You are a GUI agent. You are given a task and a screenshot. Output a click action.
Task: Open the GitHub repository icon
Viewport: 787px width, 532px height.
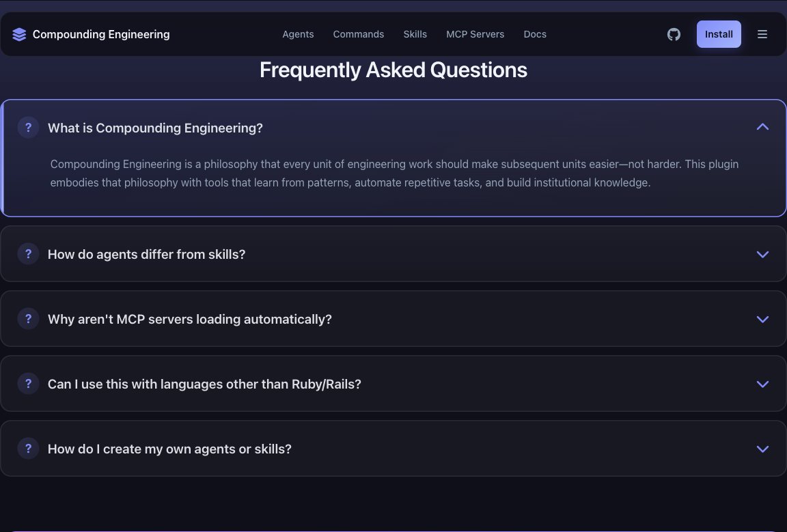tap(674, 34)
